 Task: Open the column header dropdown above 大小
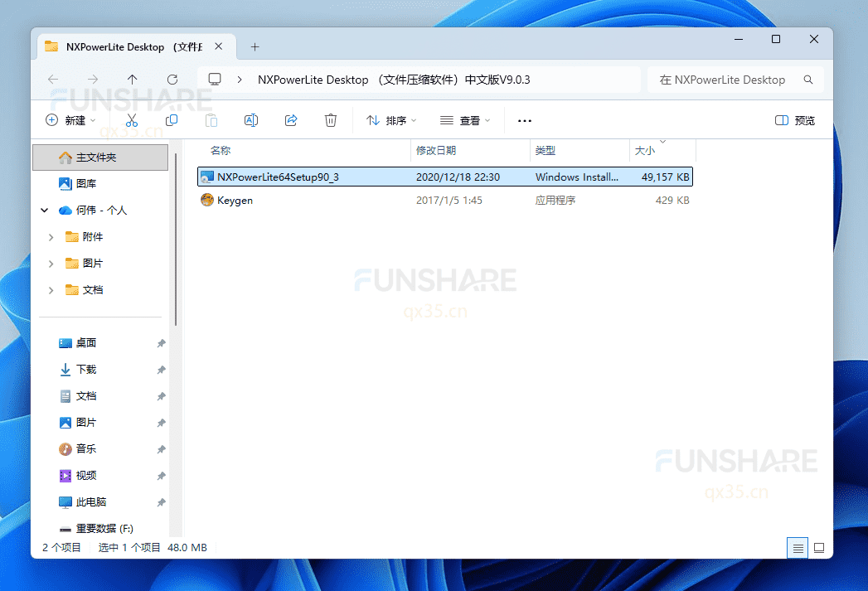662,142
